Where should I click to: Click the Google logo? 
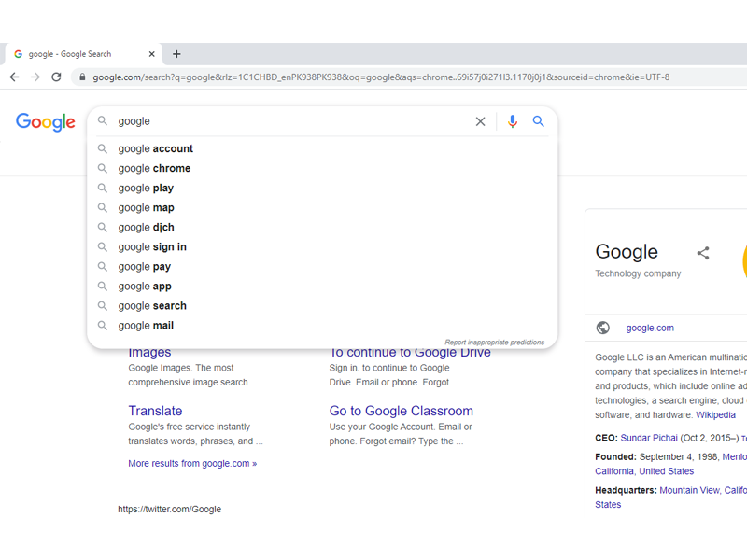point(46,122)
